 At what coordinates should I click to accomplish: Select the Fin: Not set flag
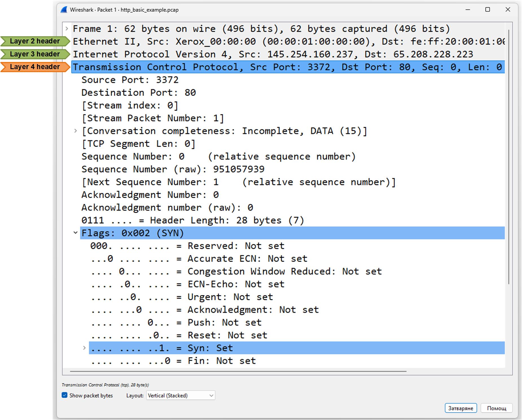[173, 361]
